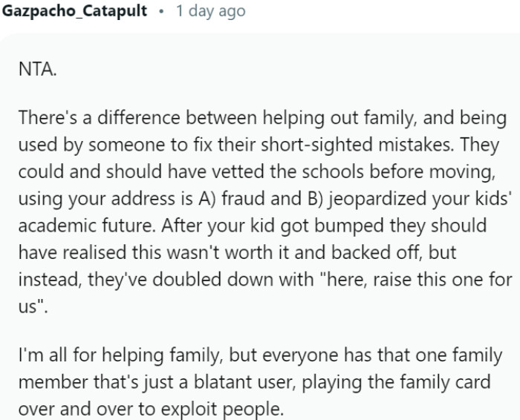Click the bullet separator beside the username

160,12
